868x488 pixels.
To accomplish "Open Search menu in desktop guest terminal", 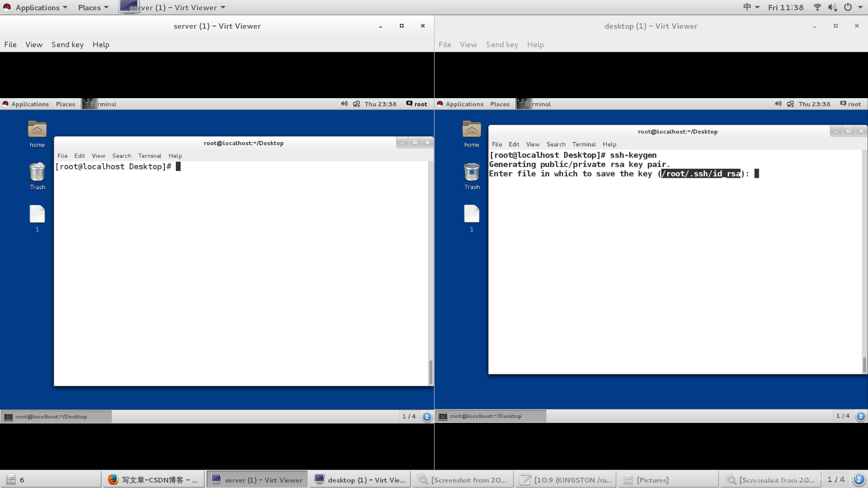I will pos(556,144).
